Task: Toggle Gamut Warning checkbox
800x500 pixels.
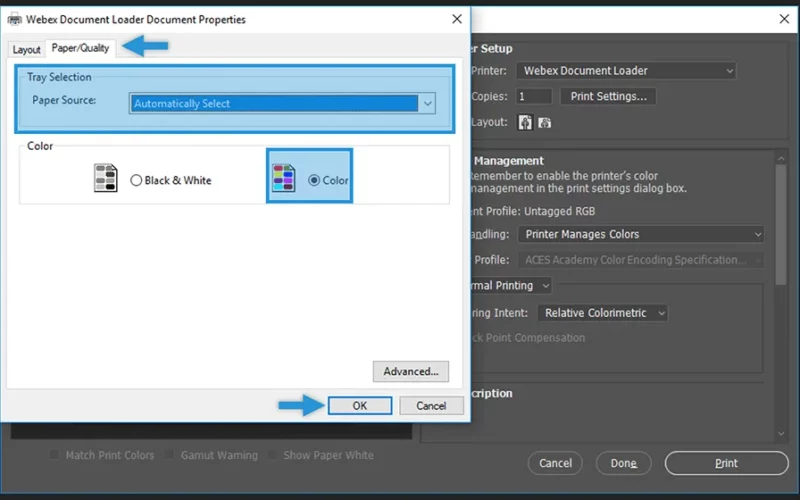Action: [169, 455]
